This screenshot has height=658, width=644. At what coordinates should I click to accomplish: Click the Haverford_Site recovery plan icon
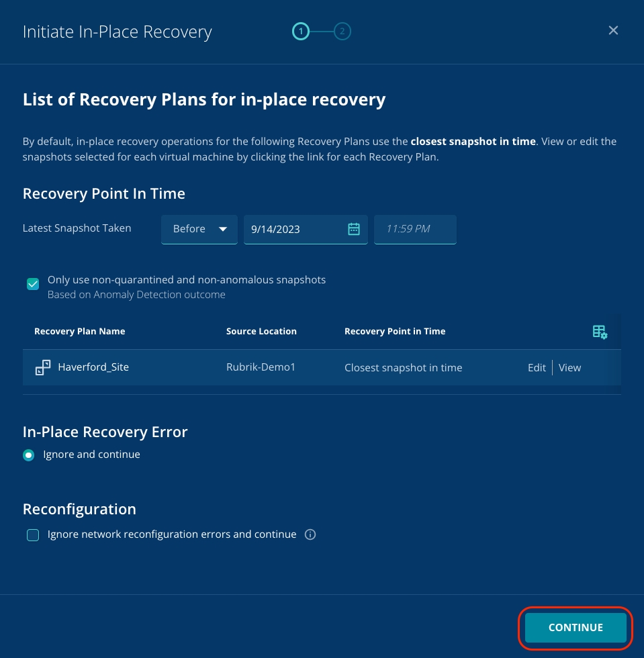tap(43, 367)
